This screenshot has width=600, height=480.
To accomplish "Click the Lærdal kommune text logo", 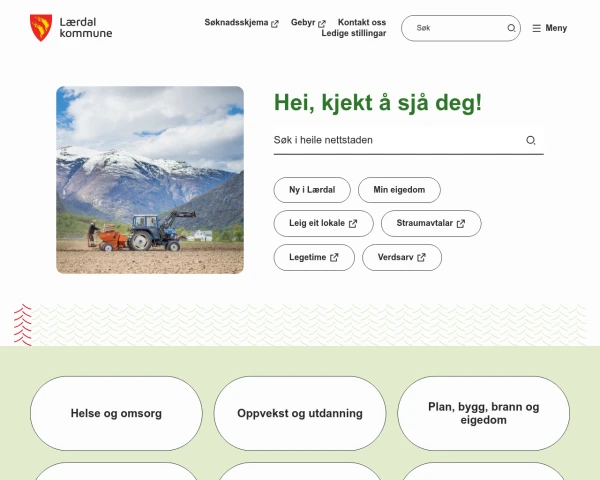I will tap(86, 28).
